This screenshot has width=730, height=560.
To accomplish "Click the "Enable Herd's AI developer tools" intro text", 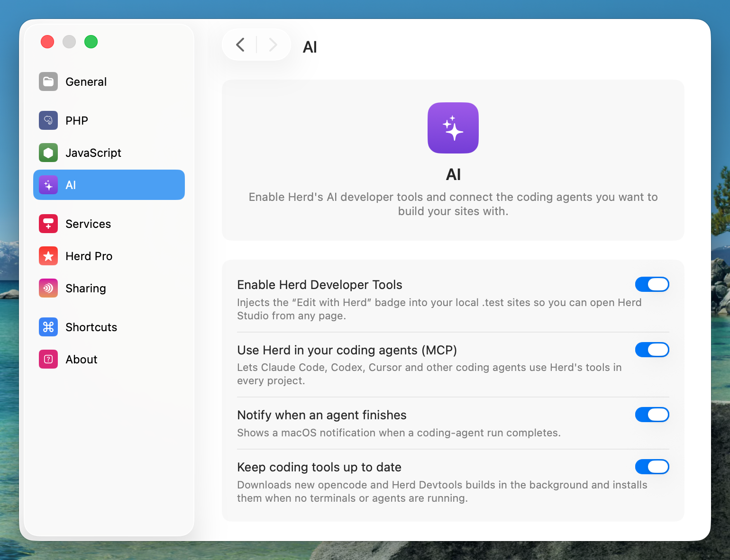I will point(453,204).
